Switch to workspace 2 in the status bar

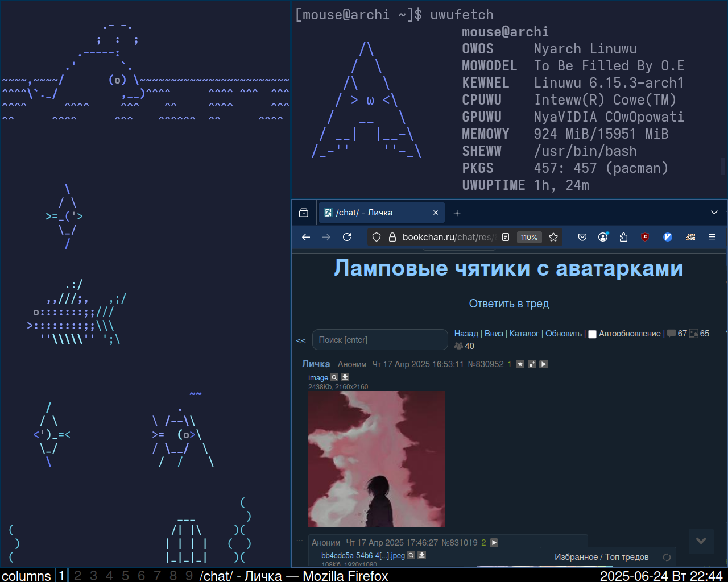coord(78,576)
